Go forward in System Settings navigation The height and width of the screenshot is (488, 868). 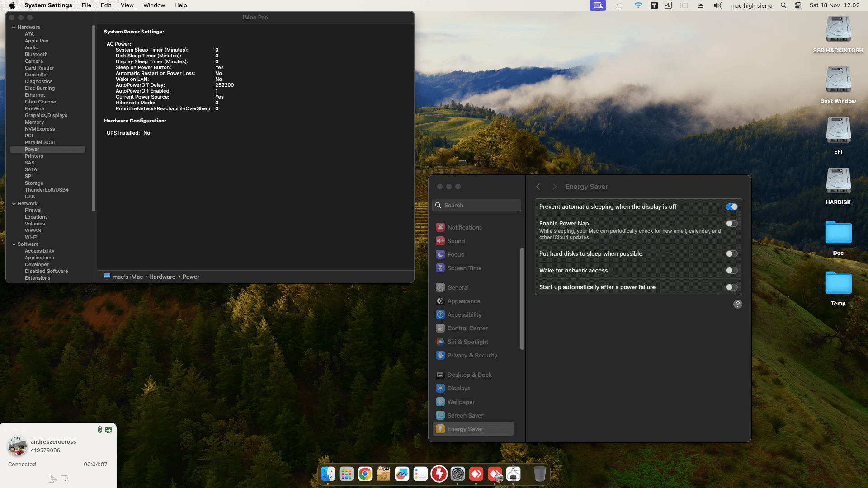coord(554,187)
